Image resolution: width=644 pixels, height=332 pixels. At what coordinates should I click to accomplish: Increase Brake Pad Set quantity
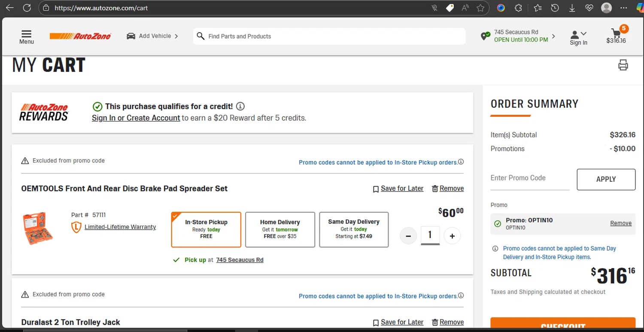tap(452, 236)
